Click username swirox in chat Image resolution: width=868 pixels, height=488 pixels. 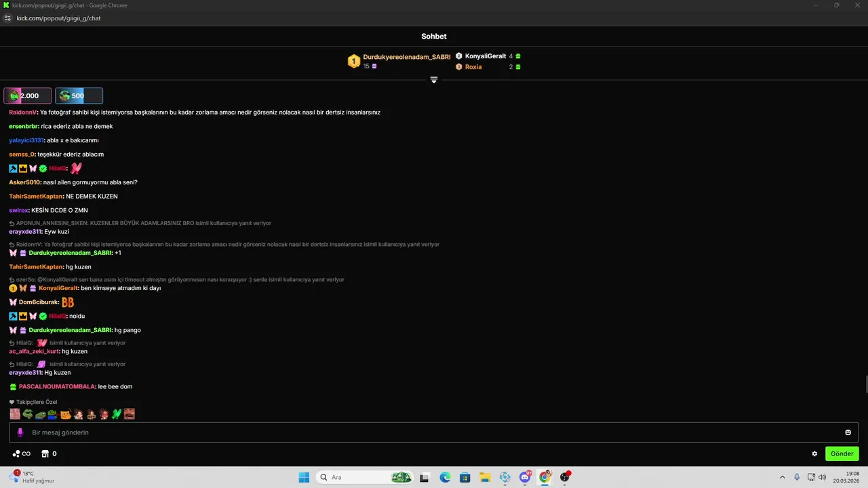[x=19, y=211]
